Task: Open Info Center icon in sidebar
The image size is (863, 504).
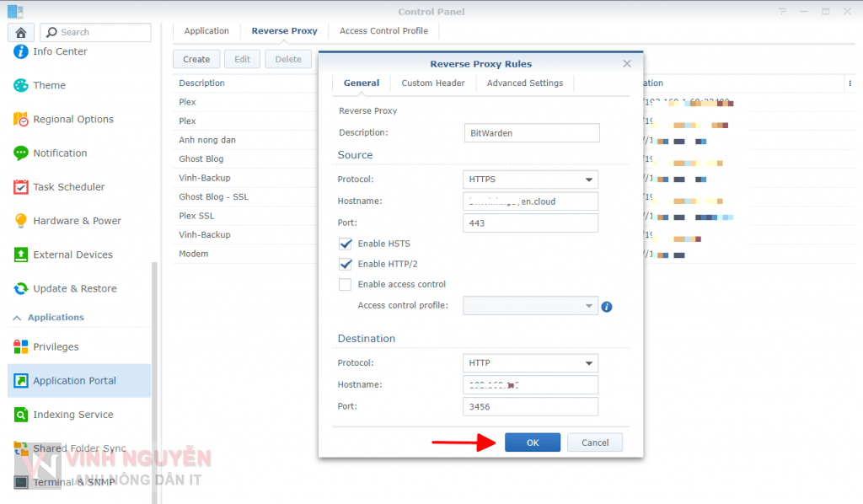Action: pos(21,51)
